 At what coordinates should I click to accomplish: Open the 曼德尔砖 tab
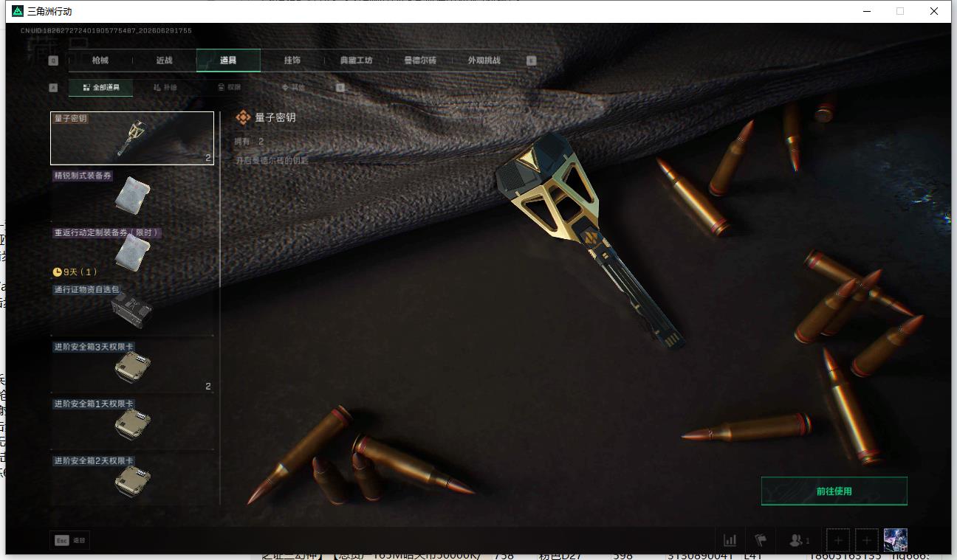click(420, 61)
